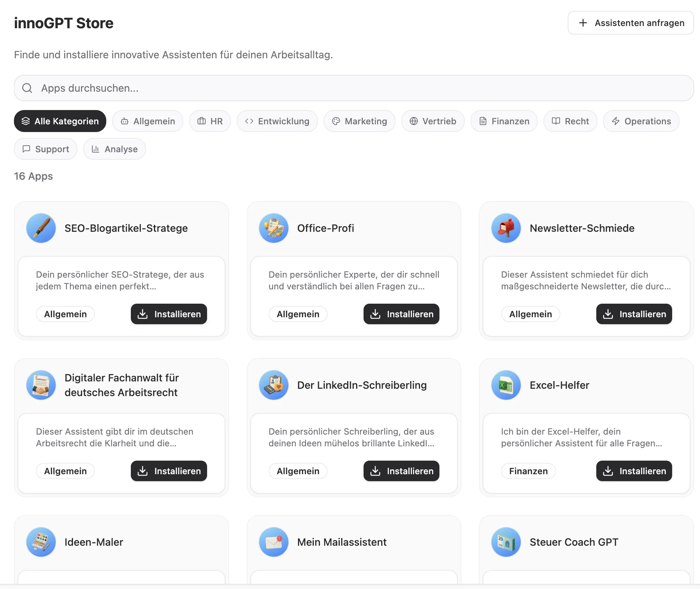Open the Operations category label
Image resolution: width=700 pixels, height=589 pixels.
(648, 121)
